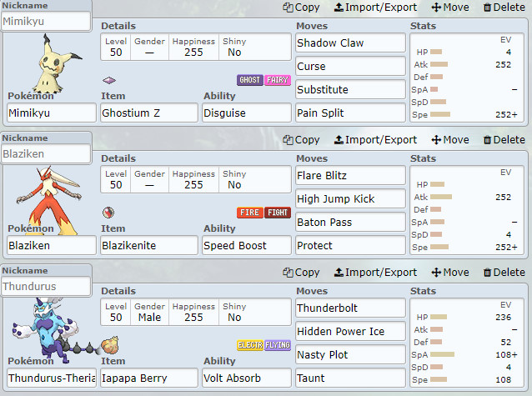
Task: Edit the Protect move slot
Action: point(350,245)
